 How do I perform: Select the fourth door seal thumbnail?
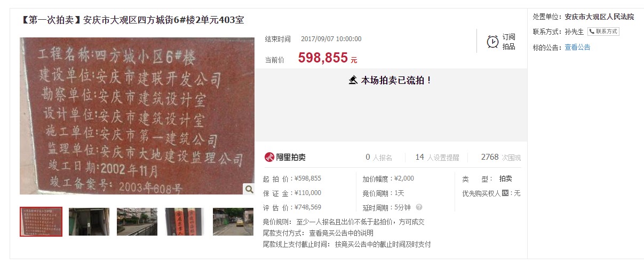click(185, 222)
